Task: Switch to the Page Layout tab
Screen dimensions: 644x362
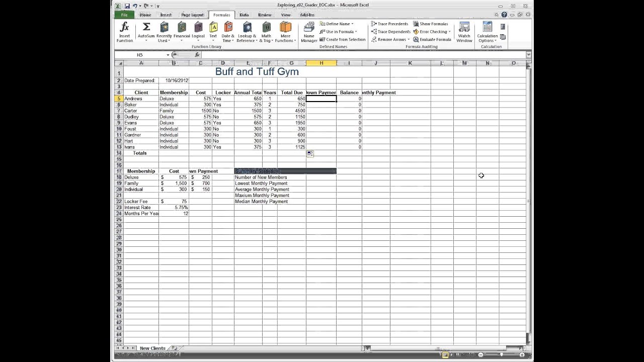Action: pyautogui.click(x=192, y=15)
